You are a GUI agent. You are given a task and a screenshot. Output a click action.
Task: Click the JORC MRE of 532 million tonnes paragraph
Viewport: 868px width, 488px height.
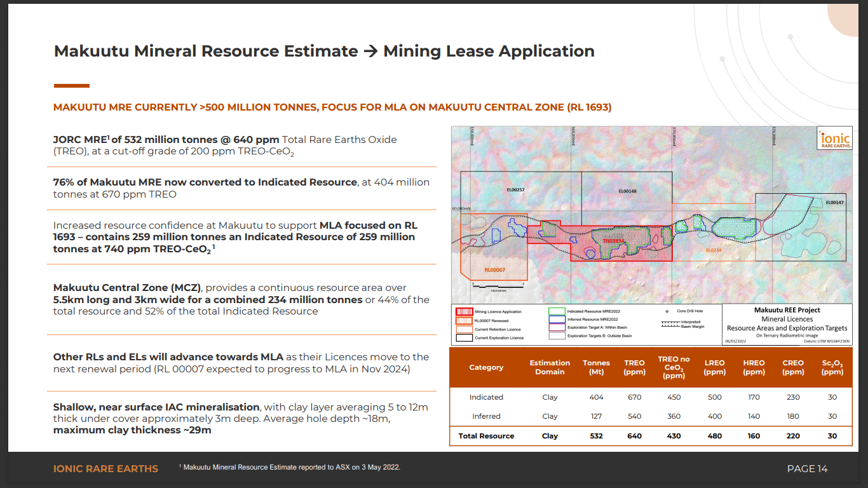pyautogui.click(x=225, y=146)
